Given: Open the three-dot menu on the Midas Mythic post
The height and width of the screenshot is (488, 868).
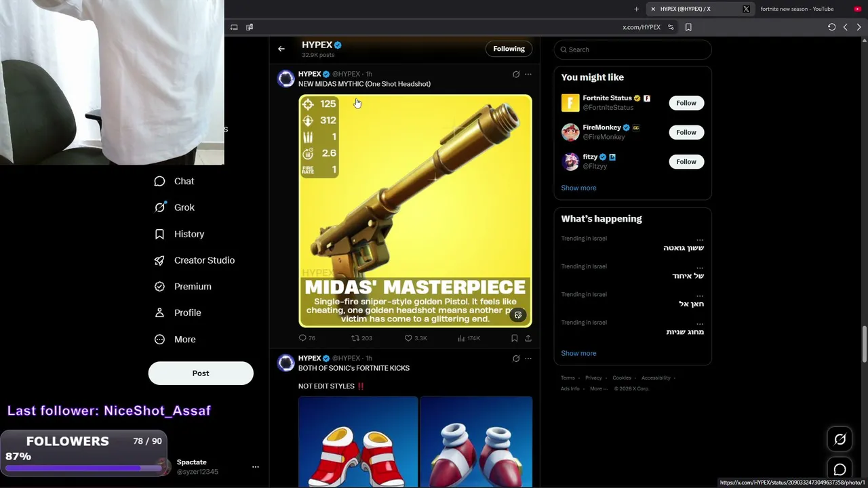Looking at the screenshot, I should coord(528,74).
